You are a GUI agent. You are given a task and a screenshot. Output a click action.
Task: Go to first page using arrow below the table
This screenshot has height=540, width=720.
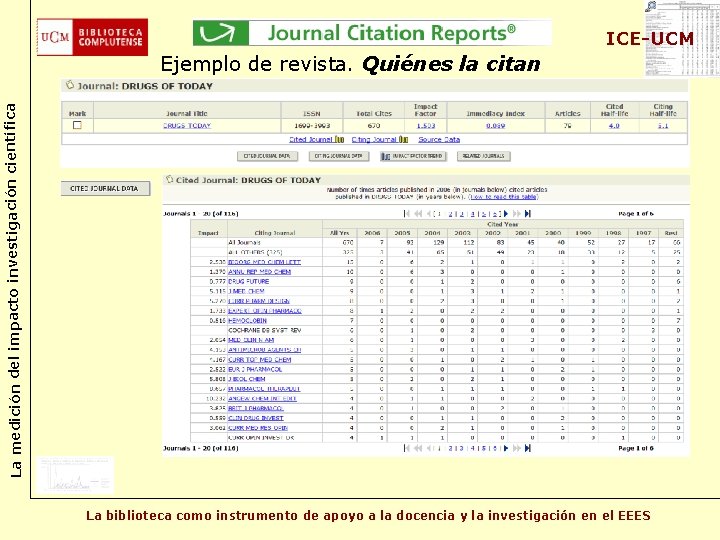coord(406,448)
